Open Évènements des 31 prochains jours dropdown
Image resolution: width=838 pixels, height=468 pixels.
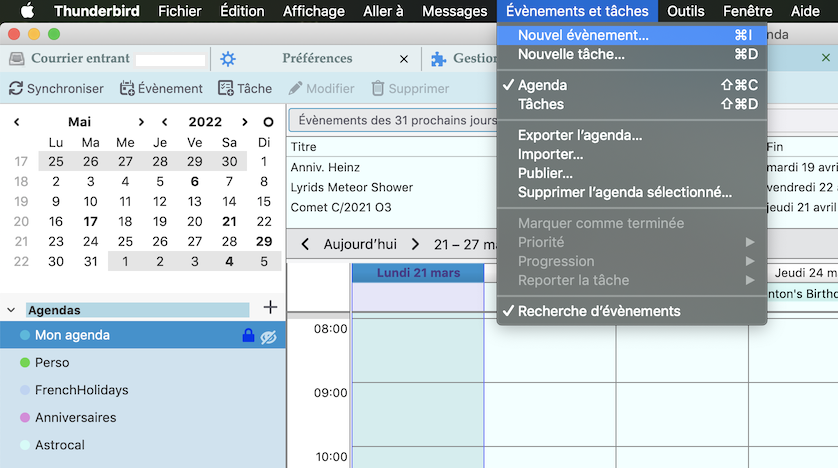tap(393, 120)
